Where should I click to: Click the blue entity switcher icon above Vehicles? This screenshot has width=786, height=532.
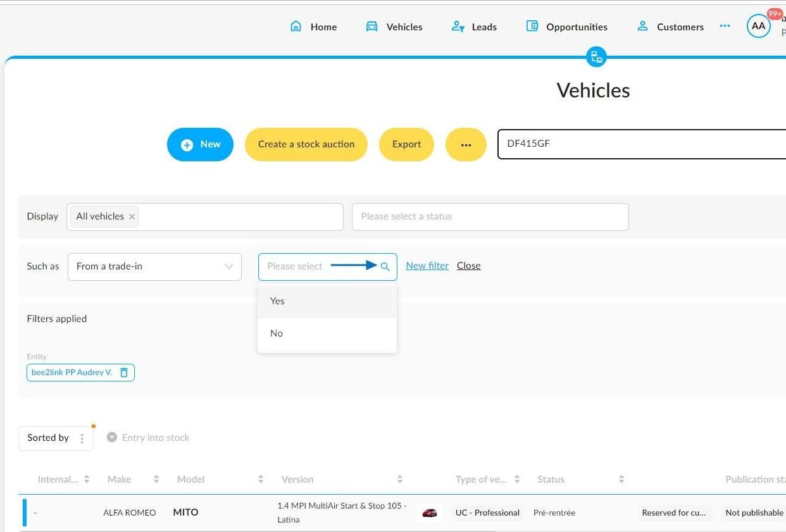tap(596, 57)
